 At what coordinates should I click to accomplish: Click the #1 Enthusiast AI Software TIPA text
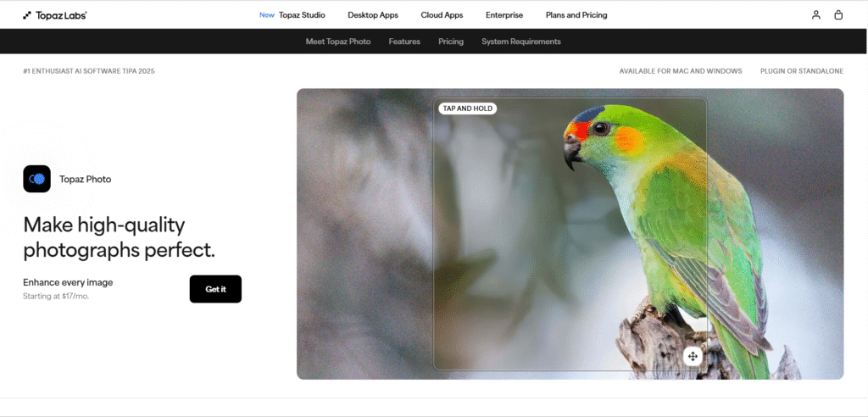[89, 71]
